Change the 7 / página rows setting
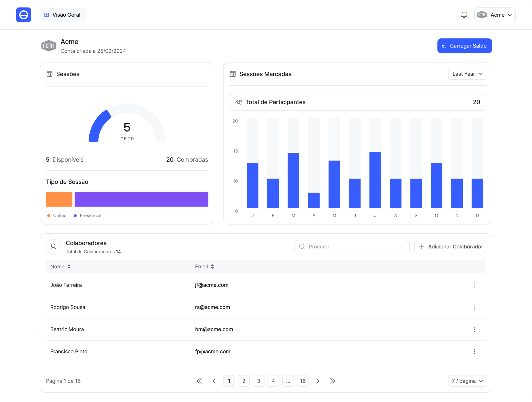 [x=467, y=381]
